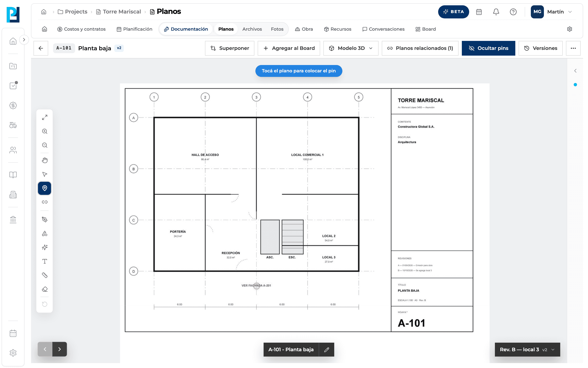Open Torre Mariscal in the breadcrumb
The image size is (588, 368).
119,12
